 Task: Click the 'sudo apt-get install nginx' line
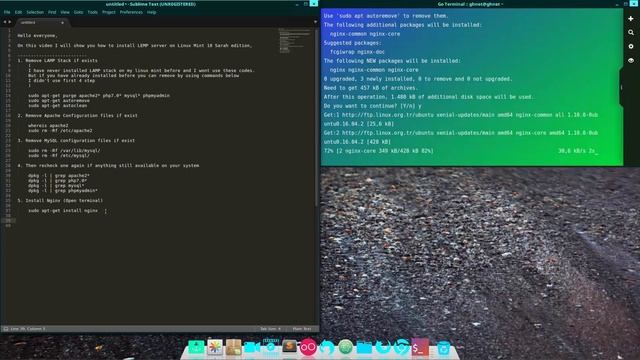tap(63, 211)
